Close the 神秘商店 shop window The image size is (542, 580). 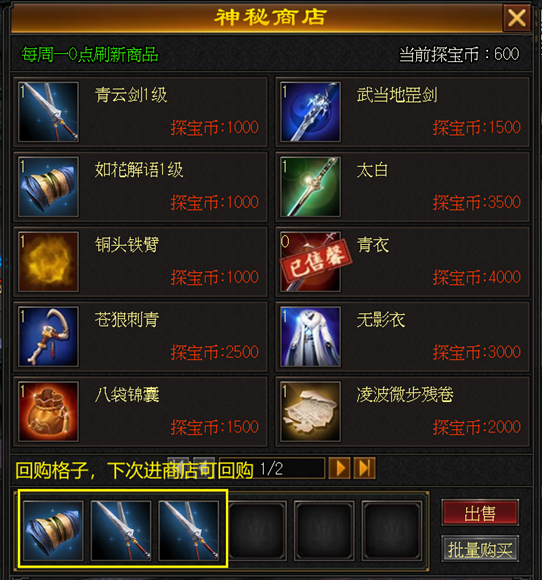[x=517, y=17]
